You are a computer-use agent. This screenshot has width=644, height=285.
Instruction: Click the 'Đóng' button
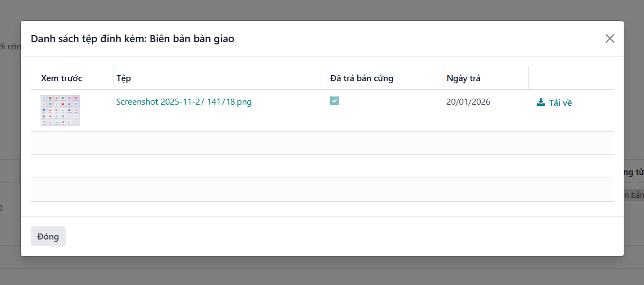(x=48, y=237)
